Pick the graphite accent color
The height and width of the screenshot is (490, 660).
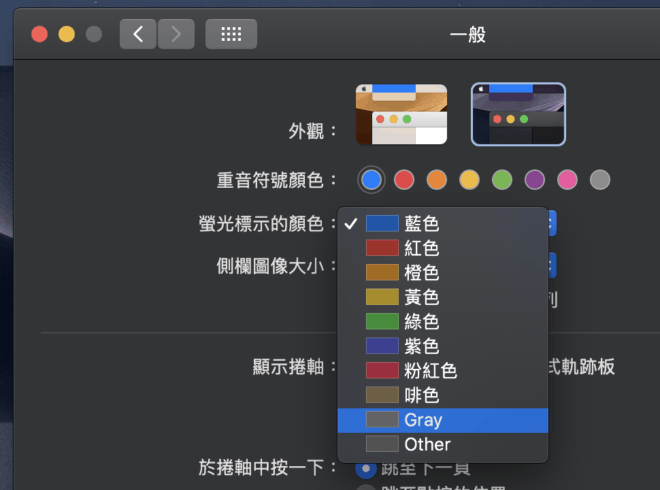pos(600,180)
